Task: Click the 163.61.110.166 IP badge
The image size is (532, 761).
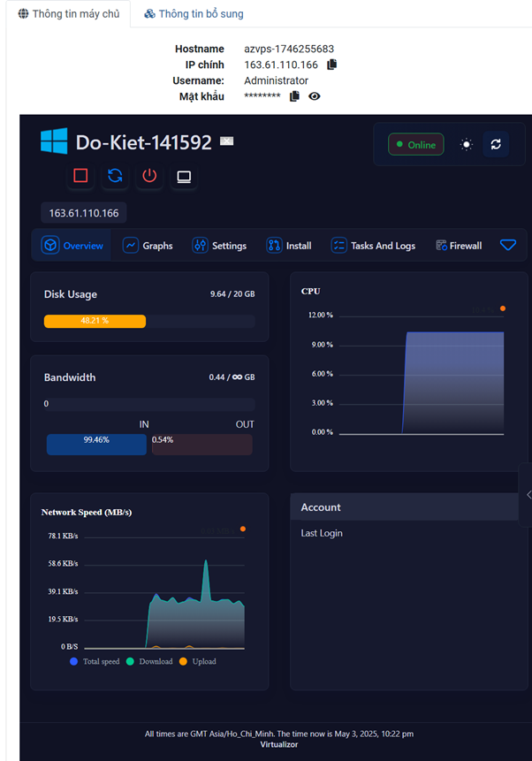Action: [x=84, y=213]
